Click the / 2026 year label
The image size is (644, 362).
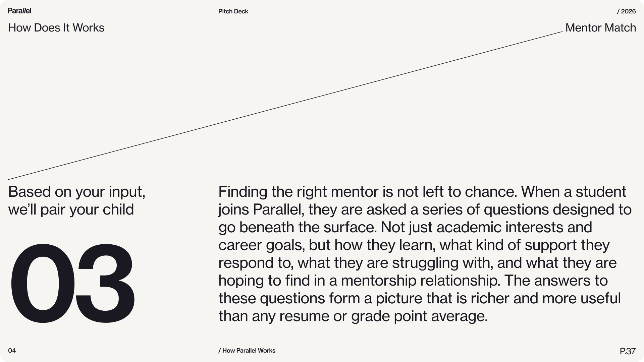tap(626, 11)
